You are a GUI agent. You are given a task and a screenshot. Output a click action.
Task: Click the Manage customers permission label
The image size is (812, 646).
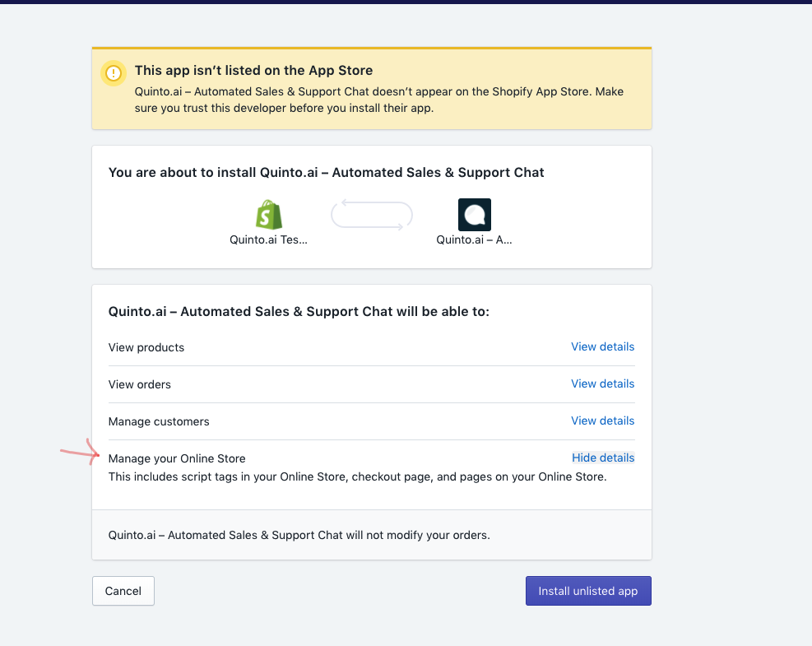(x=159, y=421)
